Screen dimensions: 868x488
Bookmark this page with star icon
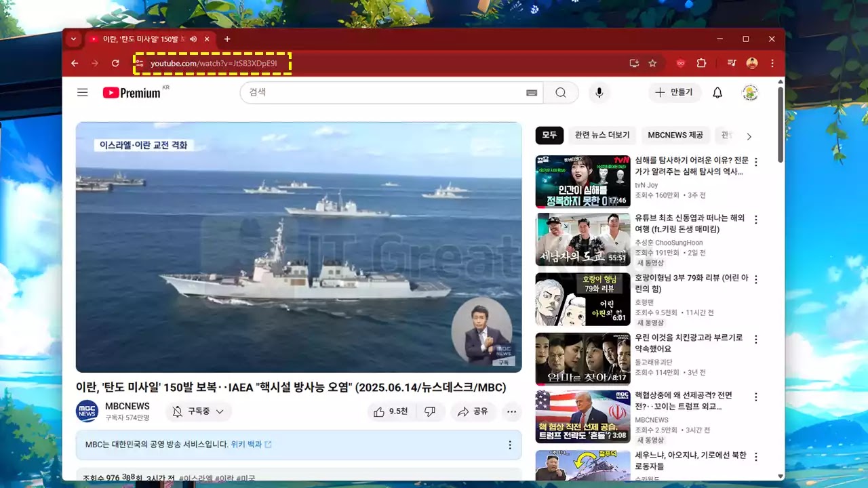coord(652,63)
